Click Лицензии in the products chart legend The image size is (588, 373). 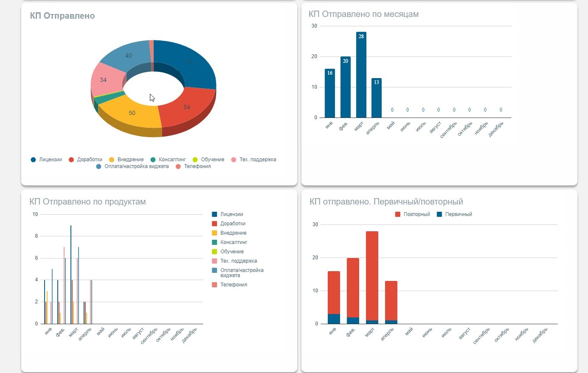(228, 214)
